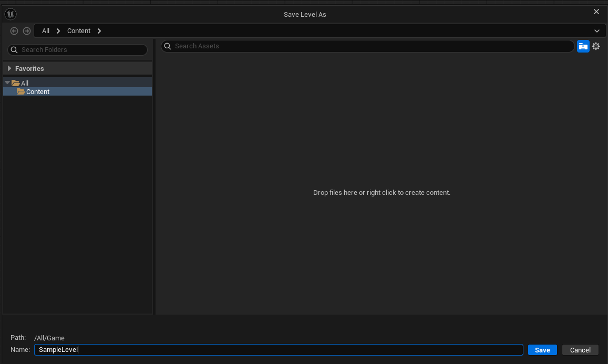Collapse the All folder tree triangle

7,83
